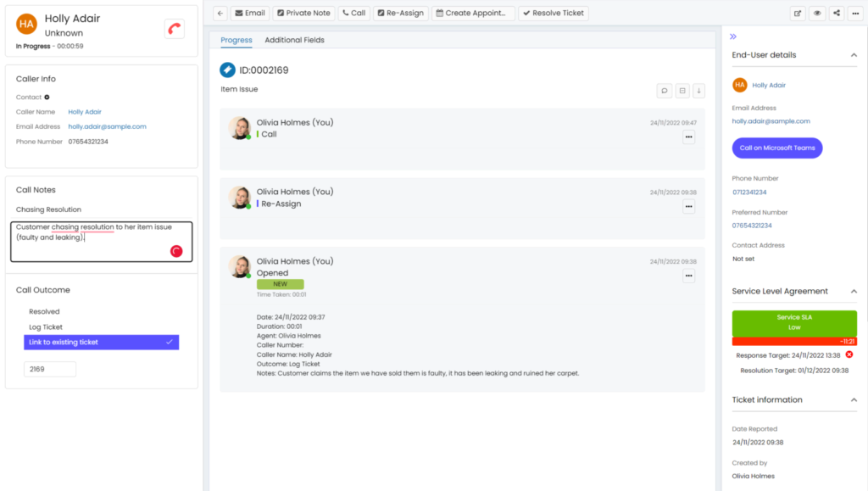Collapse the Service Level Agreement section
The image size is (868, 491).
[853, 291]
